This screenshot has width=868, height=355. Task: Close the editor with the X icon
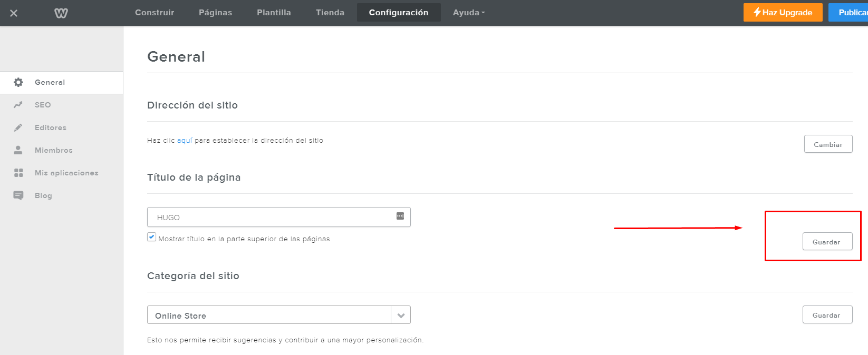(14, 13)
